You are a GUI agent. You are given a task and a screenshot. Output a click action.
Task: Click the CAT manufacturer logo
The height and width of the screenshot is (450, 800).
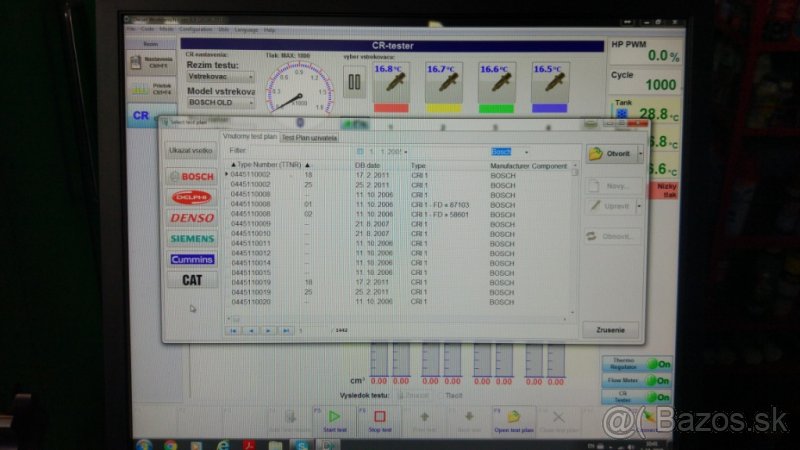pos(192,280)
